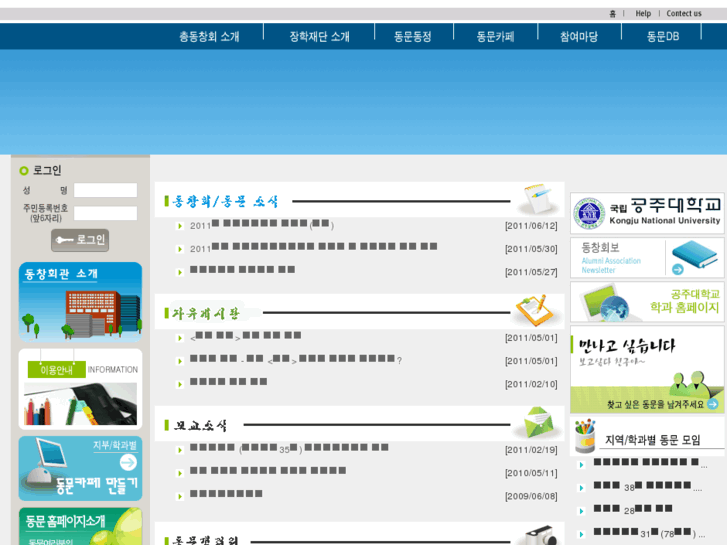Click the arrow bullet beside the 28 group entry

click(581, 511)
